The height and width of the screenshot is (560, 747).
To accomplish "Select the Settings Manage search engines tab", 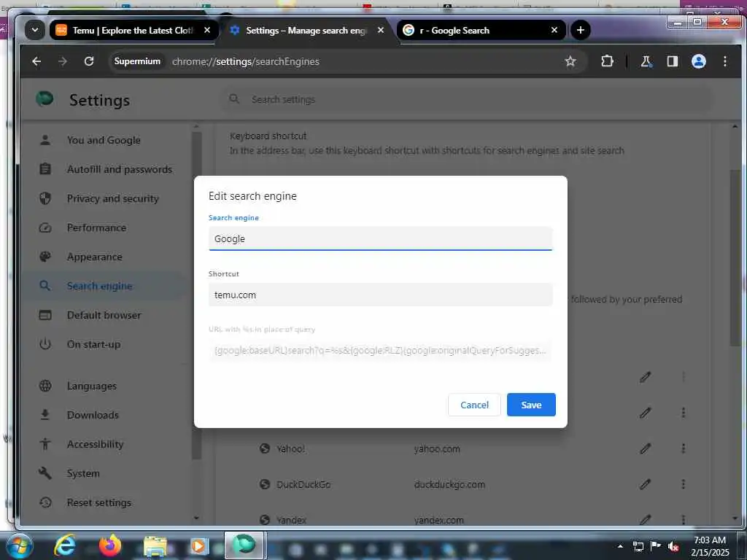I will [x=305, y=31].
